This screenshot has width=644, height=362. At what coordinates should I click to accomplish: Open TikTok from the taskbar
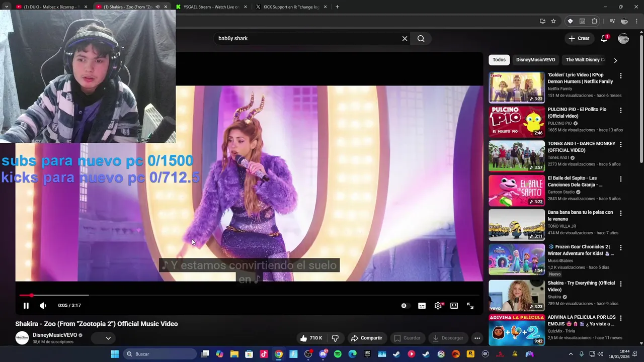(264, 354)
